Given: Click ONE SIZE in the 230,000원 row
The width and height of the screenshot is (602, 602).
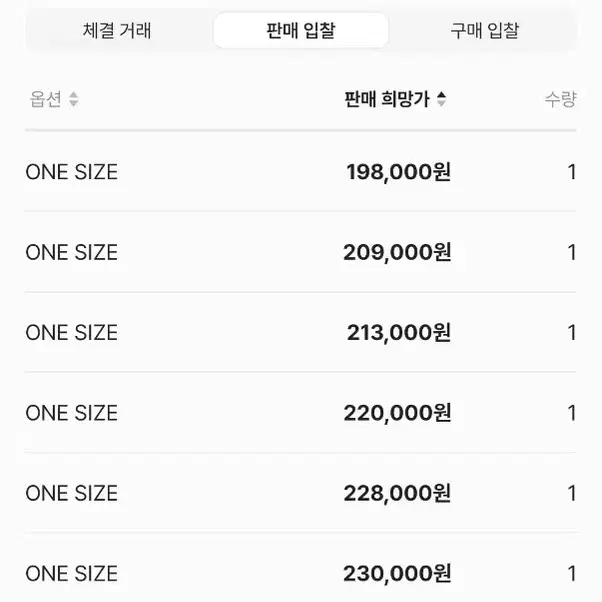Looking at the screenshot, I should point(72,574).
